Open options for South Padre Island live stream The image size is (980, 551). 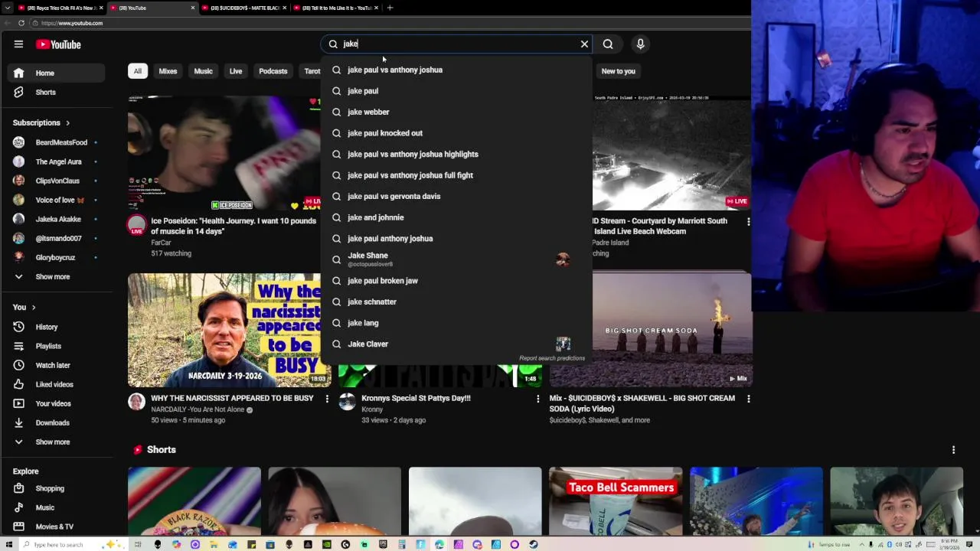click(748, 222)
